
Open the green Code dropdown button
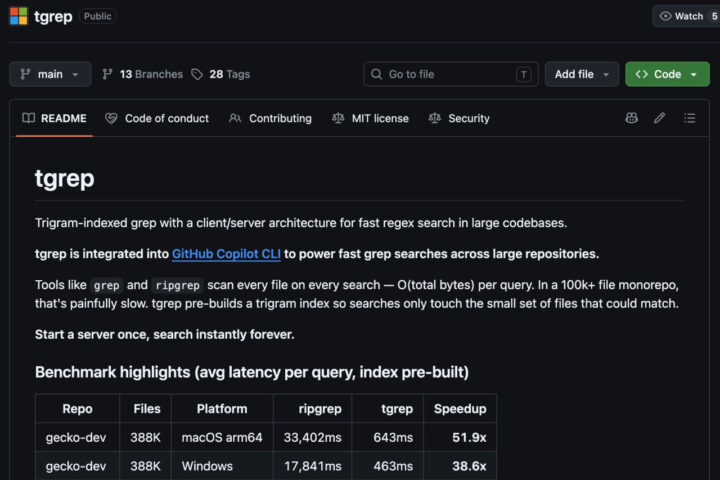point(667,74)
